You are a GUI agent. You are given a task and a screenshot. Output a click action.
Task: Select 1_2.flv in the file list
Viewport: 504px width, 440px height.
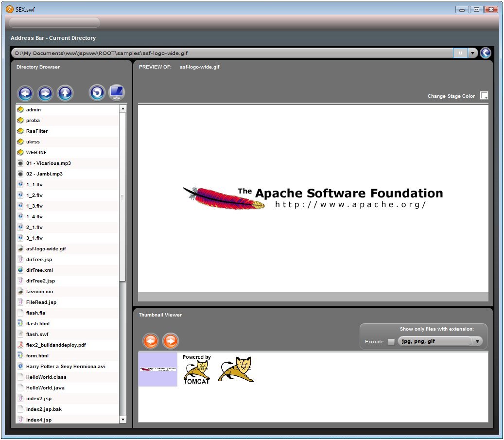coord(67,195)
